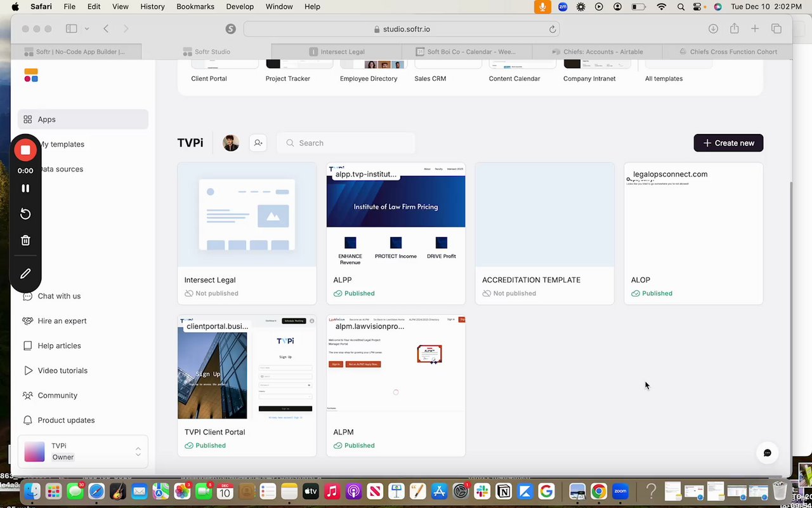This screenshot has height=508, width=812.
Task: Restart the recording
Action: coord(25,214)
